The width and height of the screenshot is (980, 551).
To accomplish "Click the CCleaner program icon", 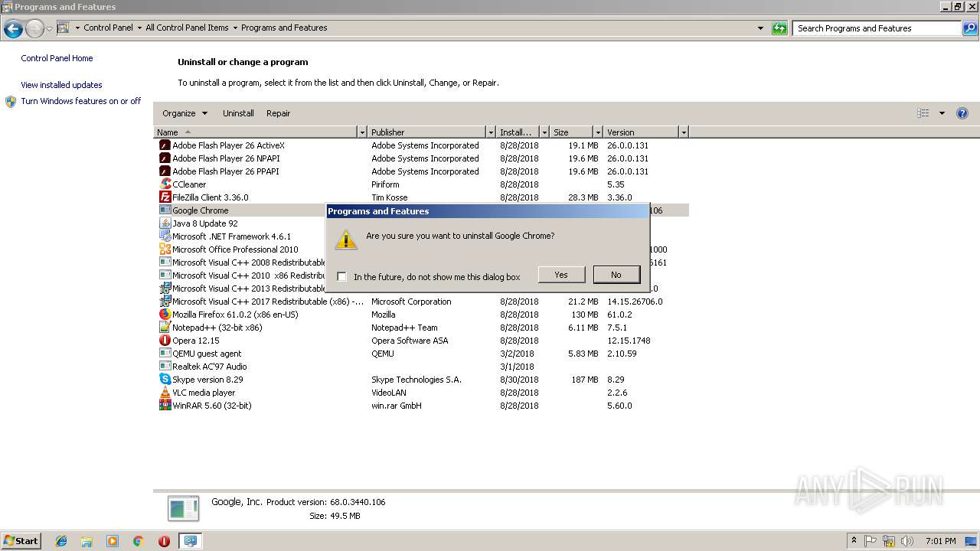I will pyautogui.click(x=165, y=184).
